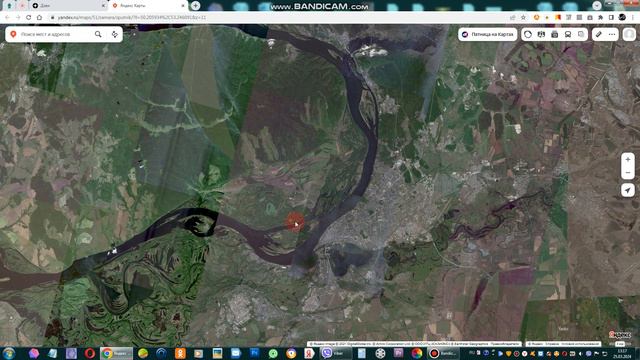Switch to Chrome in the taskbar

[116, 353]
